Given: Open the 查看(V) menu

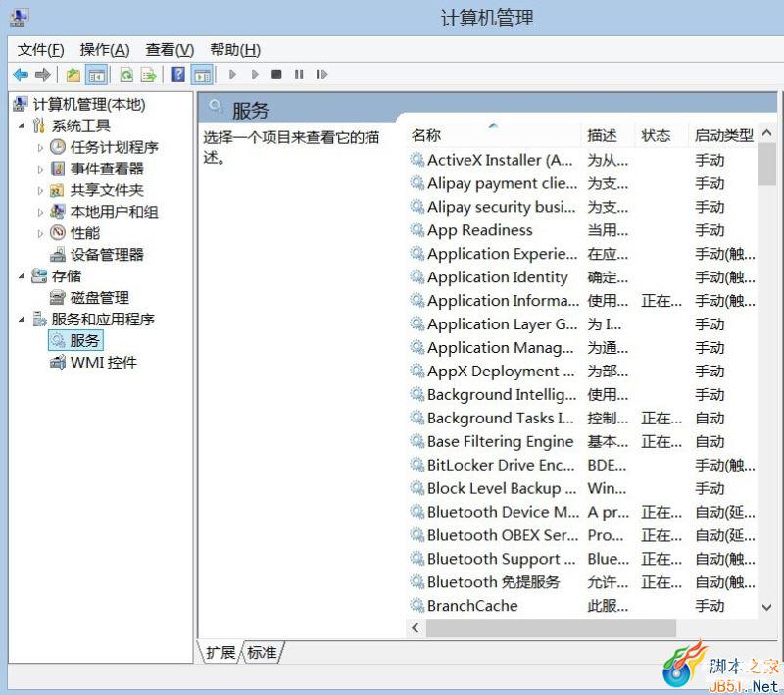Looking at the screenshot, I should pos(170,50).
